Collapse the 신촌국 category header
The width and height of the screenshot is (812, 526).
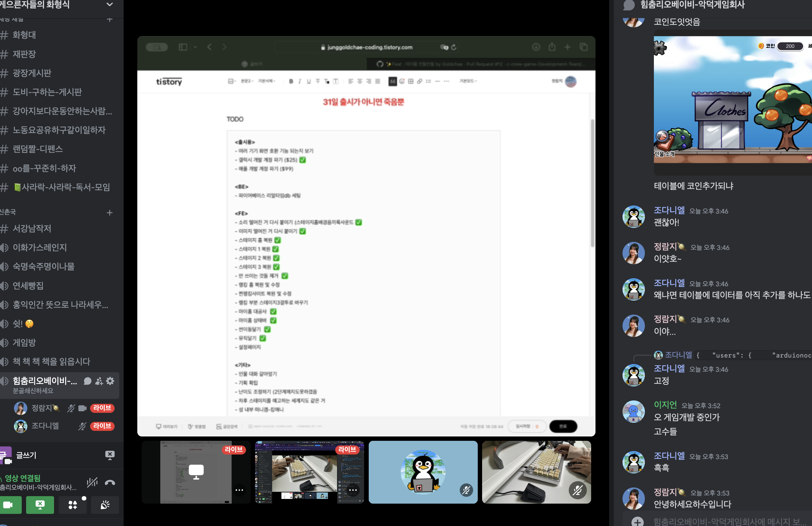point(8,212)
